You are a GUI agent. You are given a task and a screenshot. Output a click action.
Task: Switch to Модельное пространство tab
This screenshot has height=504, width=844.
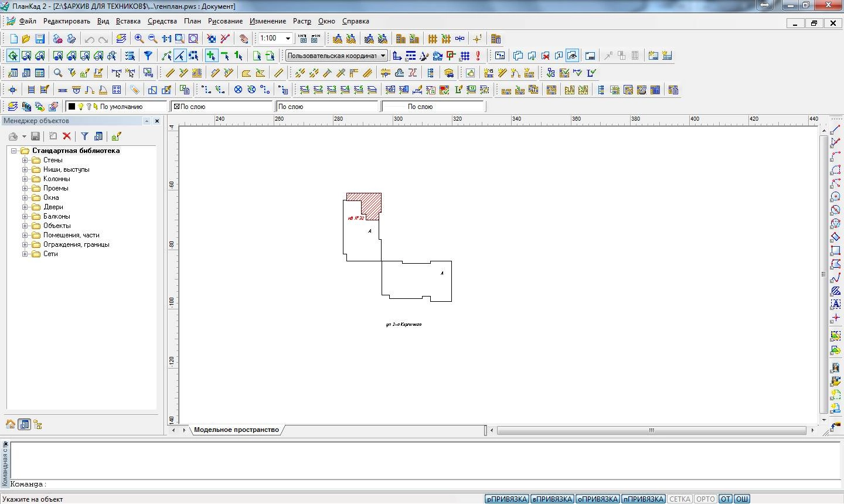click(x=236, y=430)
